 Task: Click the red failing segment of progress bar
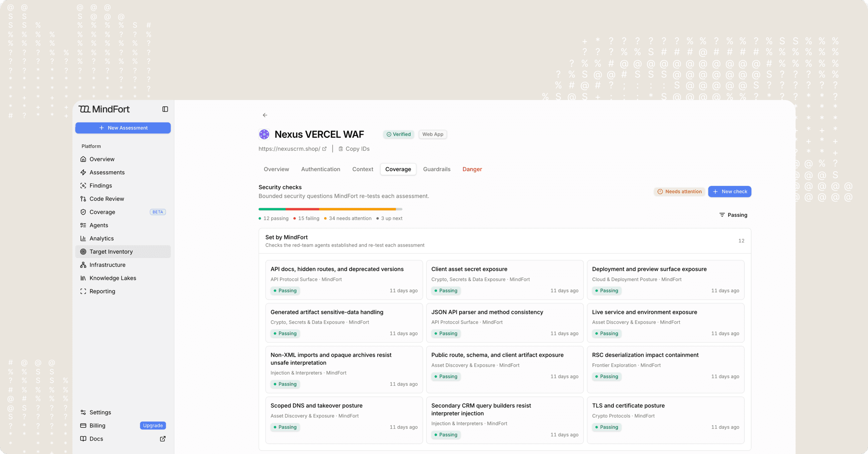(x=302, y=209)
